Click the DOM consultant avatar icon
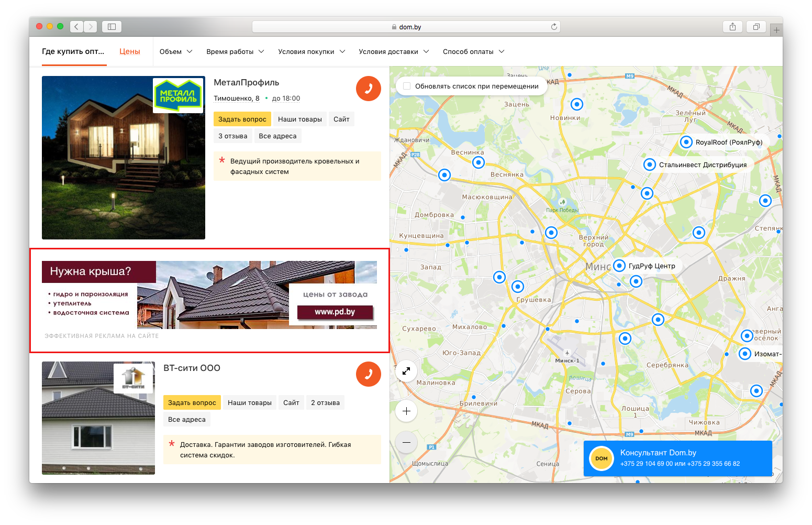The image size is (812, 525). click(x=602, y=458)
